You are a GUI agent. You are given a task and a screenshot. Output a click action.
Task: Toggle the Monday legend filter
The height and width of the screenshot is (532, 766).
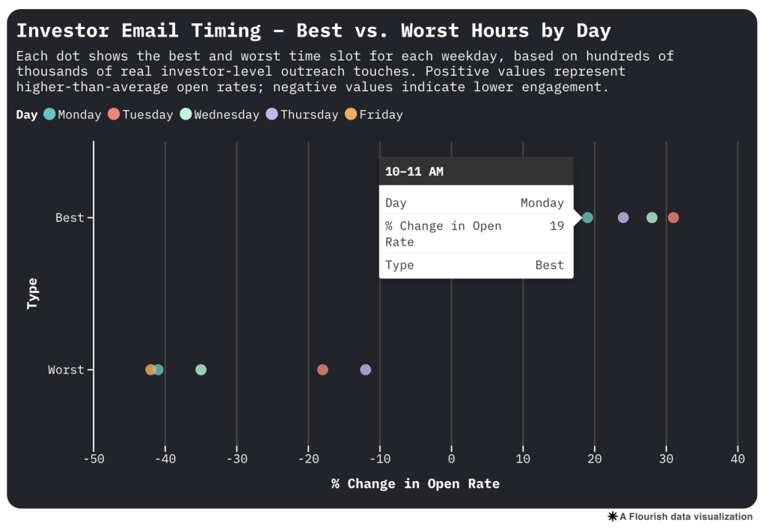point(73,114)
